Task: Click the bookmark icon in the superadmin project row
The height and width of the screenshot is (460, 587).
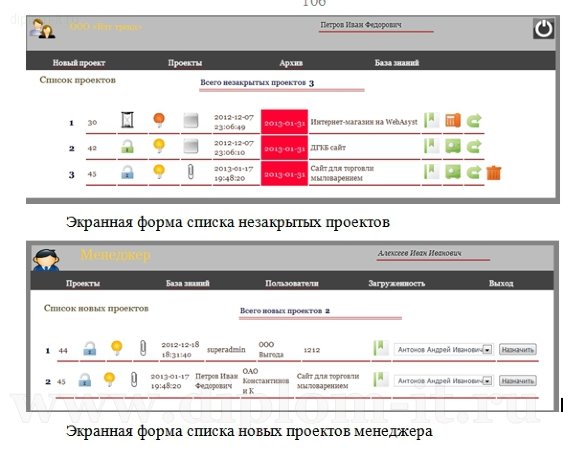Action: click(381, 348)
